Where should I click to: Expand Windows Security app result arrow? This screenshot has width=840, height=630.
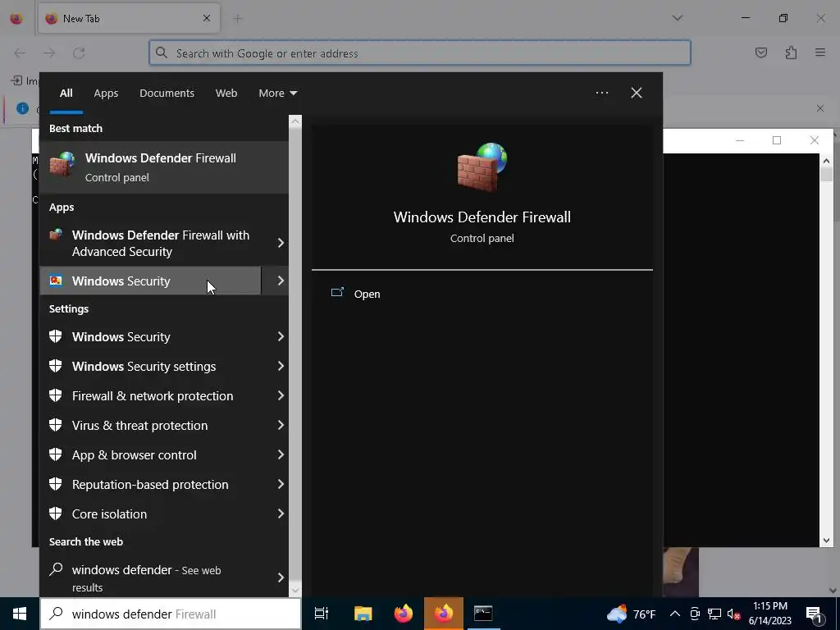[281, 281]
